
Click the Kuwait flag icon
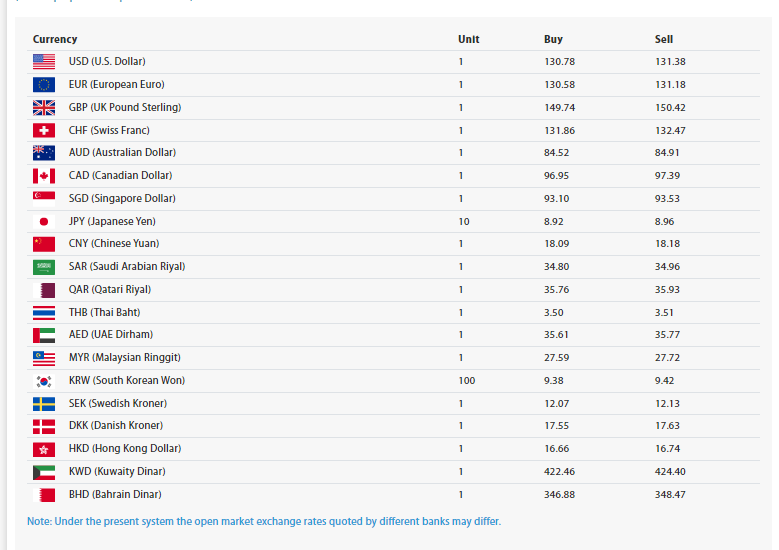point(44,472)
